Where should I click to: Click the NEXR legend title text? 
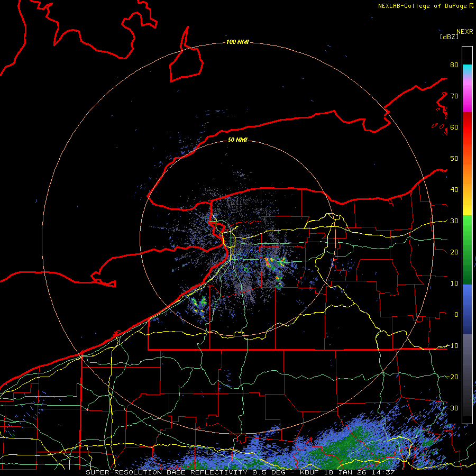465,32
